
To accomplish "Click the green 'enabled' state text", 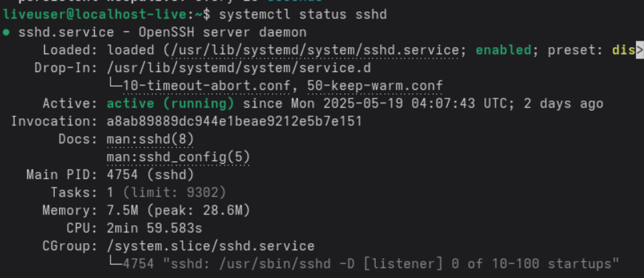I will (503, 50).
